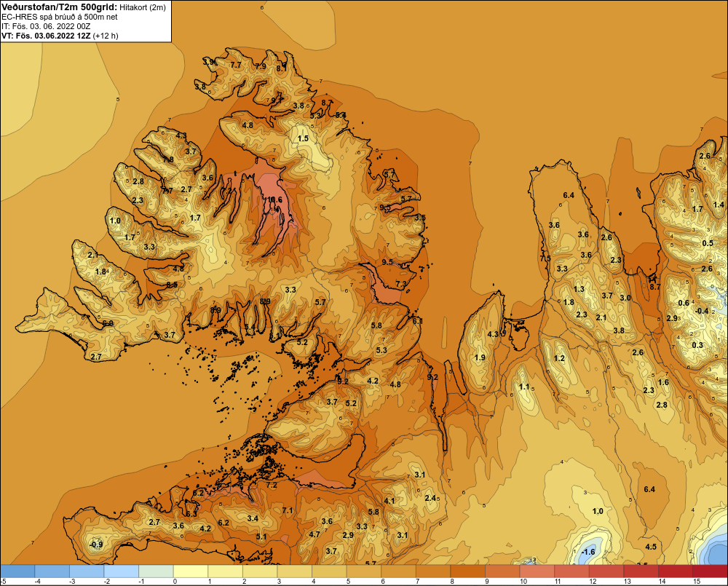Image resolution: width=728 pixels, height=586 pixels.
Task: Click the '6.3' temperature value
Action: (191, 513)
